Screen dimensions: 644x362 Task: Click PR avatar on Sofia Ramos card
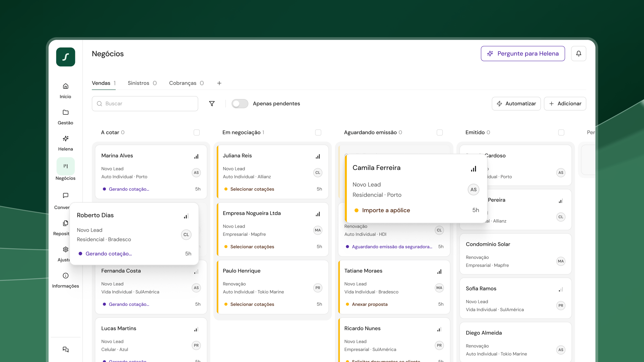[x=561, y=305]
